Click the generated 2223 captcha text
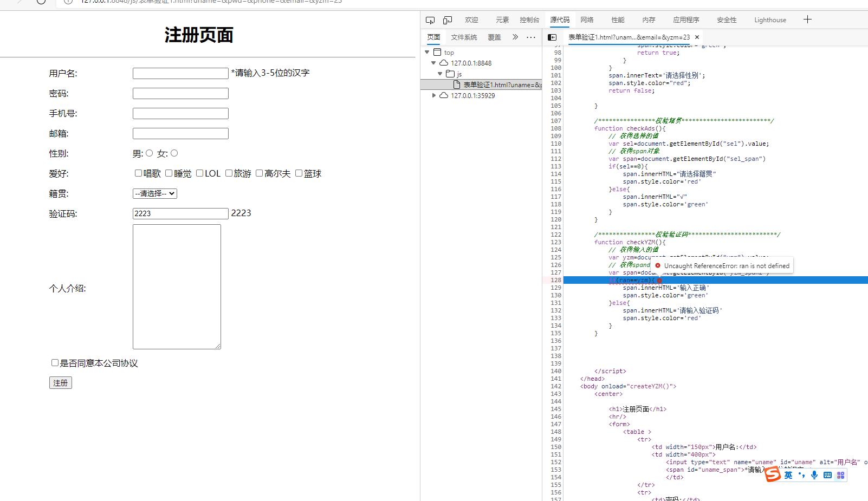The image size is (868, 501). 241,213
